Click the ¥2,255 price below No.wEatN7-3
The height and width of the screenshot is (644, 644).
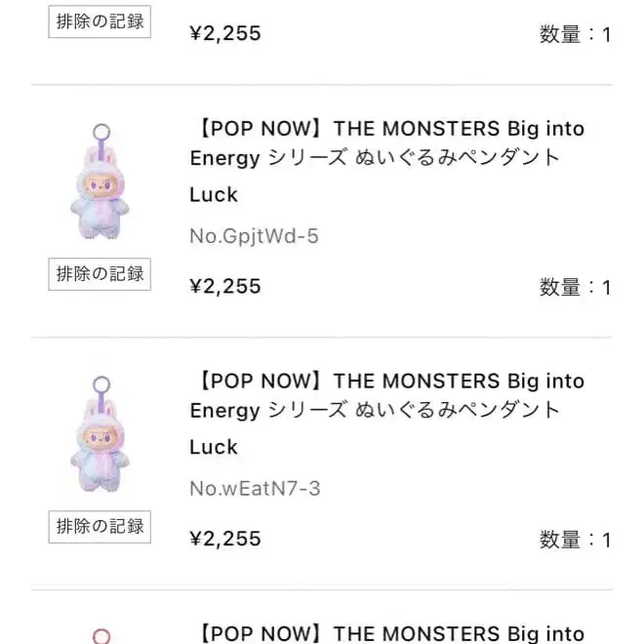tap(225, 538)
